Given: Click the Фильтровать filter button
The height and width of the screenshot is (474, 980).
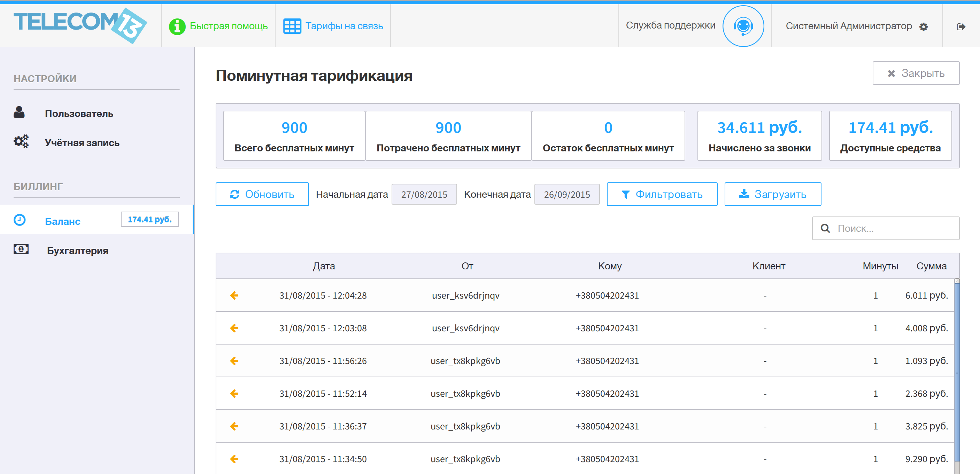Looking at the screenshot, I should pos(662,194).
